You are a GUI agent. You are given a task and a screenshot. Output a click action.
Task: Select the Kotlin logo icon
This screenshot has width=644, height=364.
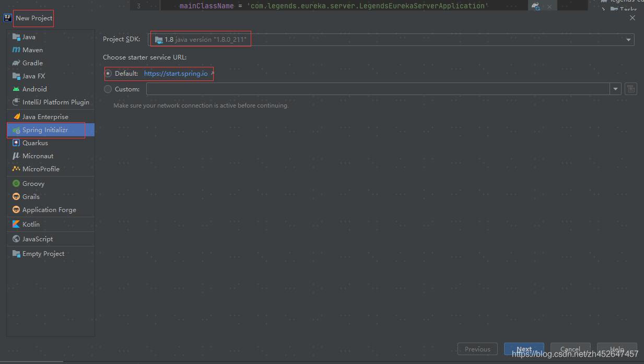[x=16, y=225]
